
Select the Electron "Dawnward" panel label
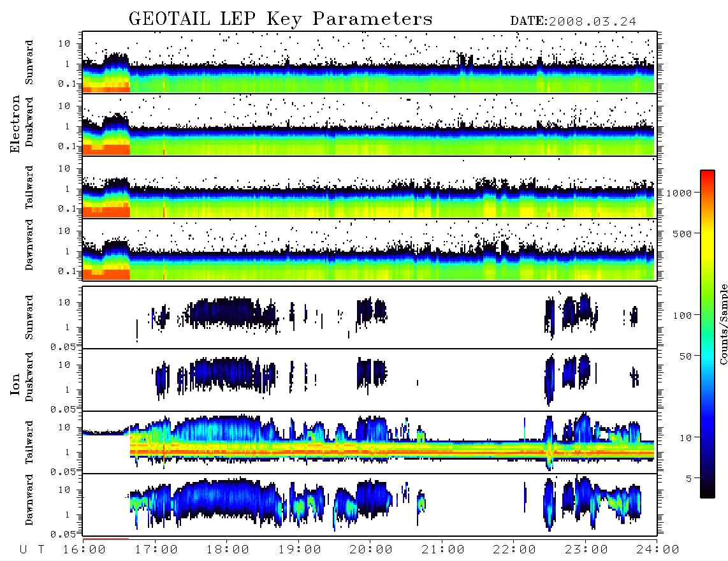[29, 245]
